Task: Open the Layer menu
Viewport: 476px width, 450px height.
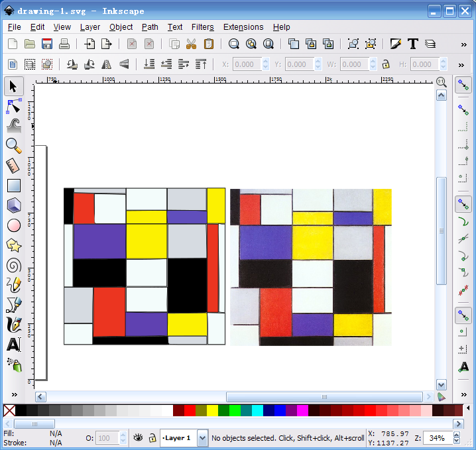Action: [x=90, y=27]
